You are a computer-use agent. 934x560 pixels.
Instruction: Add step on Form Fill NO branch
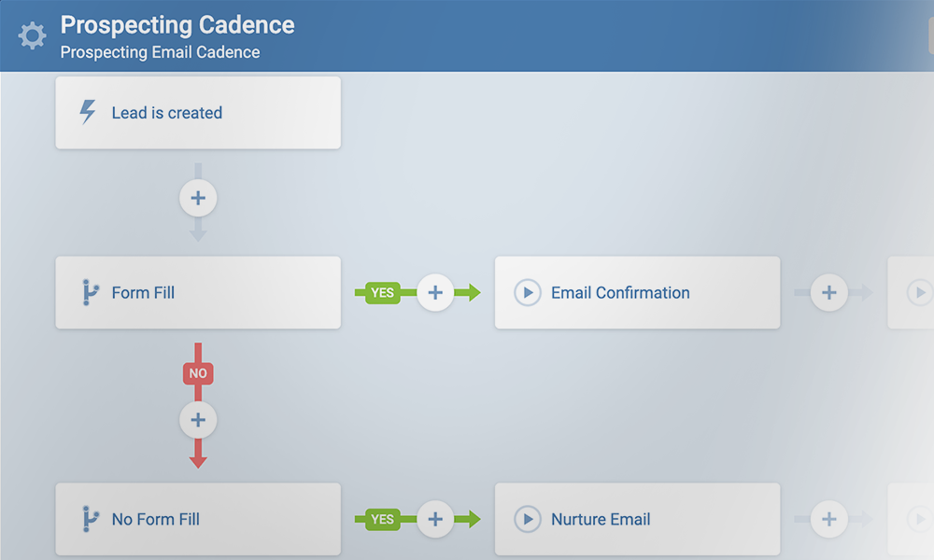pyautogui.click(x=198, y=420)
